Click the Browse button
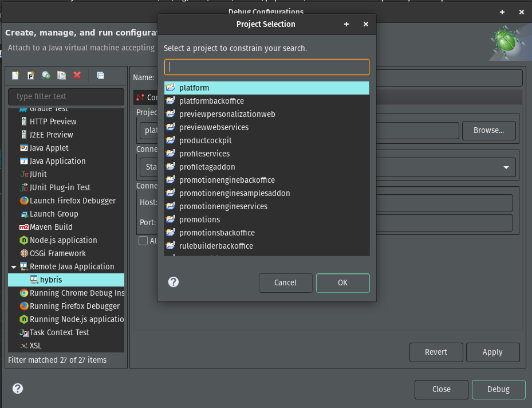The image size is (532, 408). coord(488,130)
